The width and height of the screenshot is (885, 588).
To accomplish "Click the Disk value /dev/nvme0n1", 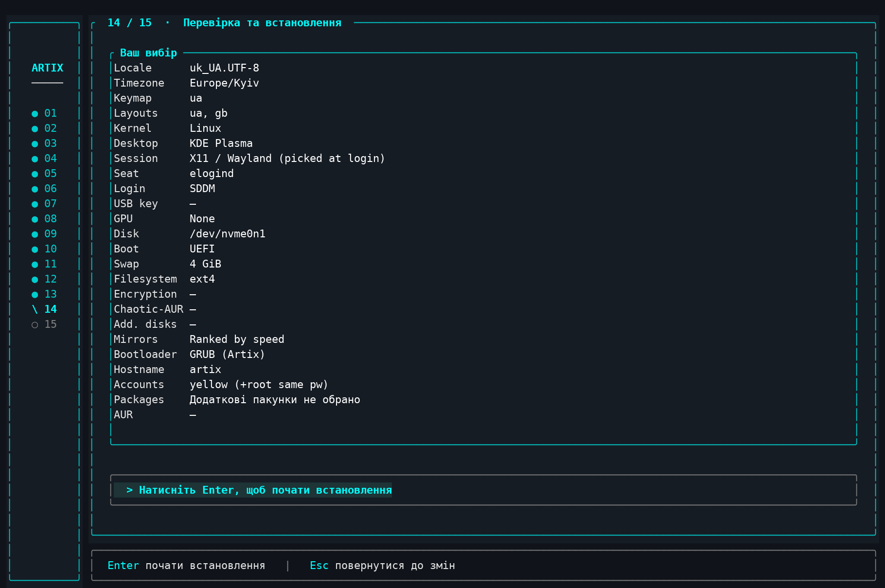I will click(x=228, y=234).
